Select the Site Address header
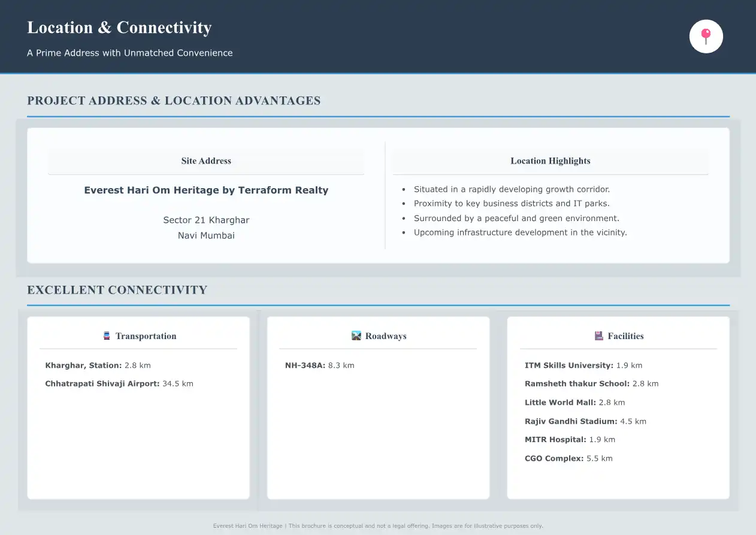The height and width of the screenshot is (535, 756). pyautogui.click(x=206, y=161)
